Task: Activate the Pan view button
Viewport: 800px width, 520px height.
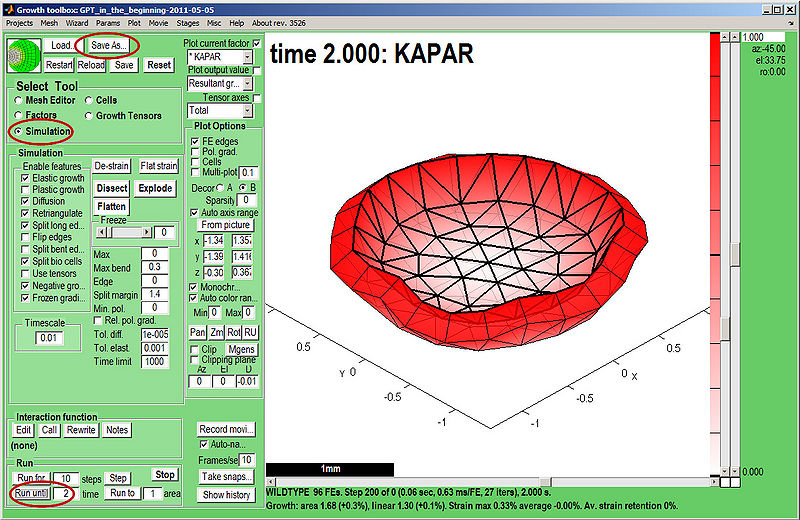Action: [198, 331]
